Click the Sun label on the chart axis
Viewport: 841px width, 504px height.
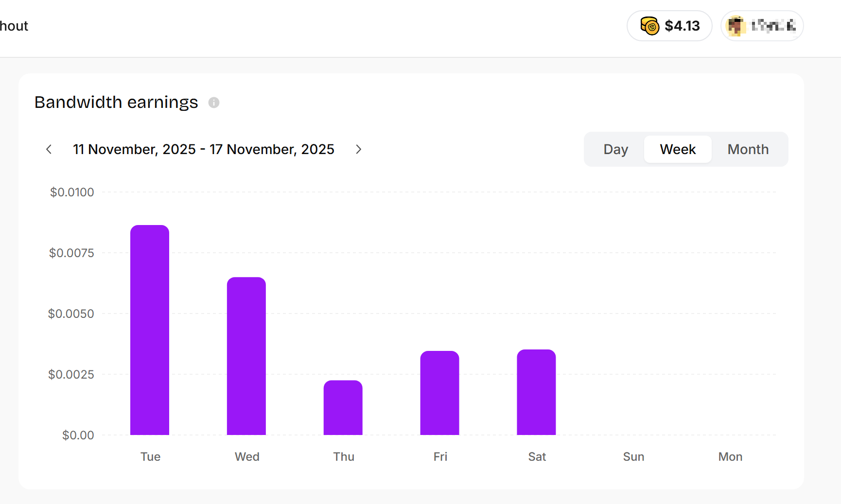coord(633,457)
